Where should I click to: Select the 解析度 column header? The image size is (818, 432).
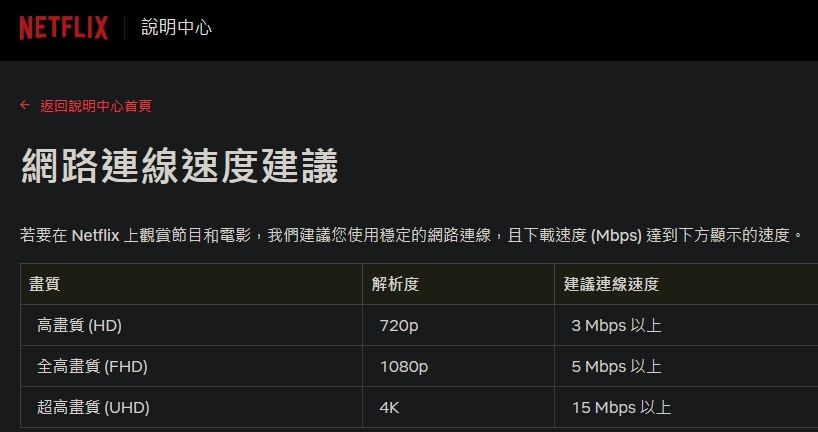tap(459, 284)
